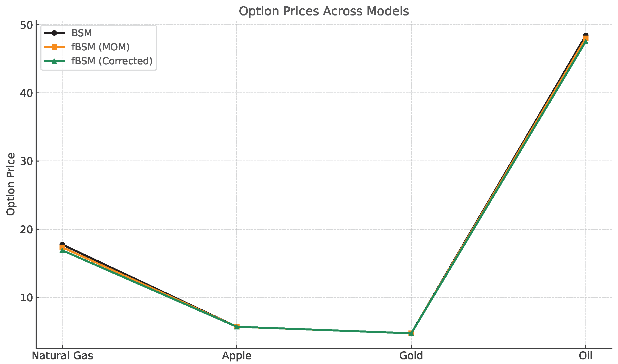The image size is (618, 364).
Task: Click the y-axis tick label 10
Action: [26, 297]
